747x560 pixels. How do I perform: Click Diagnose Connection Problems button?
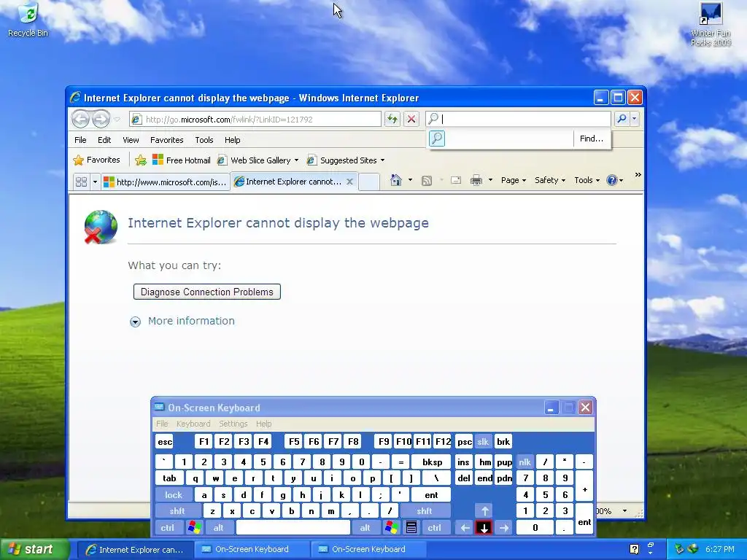206,292
